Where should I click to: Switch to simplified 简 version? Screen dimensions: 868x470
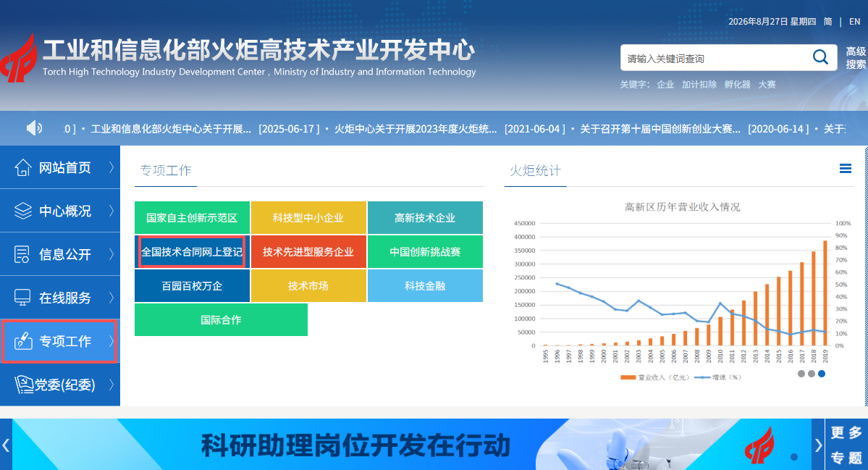coord(827,22)
